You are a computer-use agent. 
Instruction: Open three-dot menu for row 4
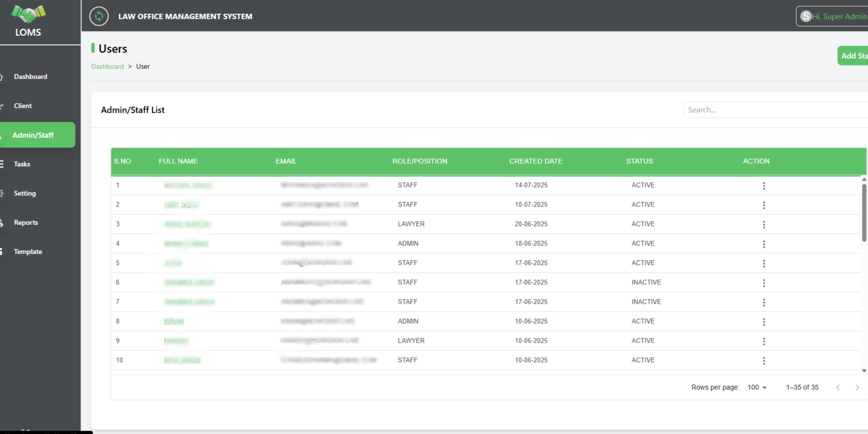tap(764, 244)
